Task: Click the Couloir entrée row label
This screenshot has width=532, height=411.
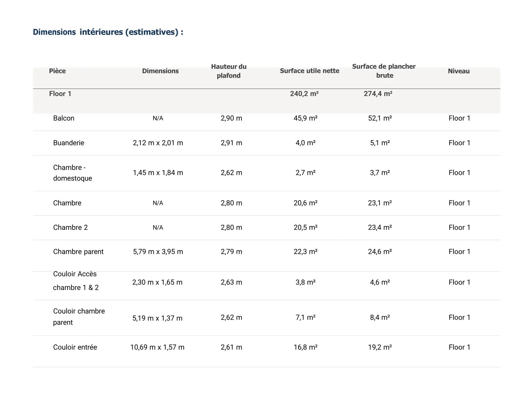Action: tap(75, 347)
